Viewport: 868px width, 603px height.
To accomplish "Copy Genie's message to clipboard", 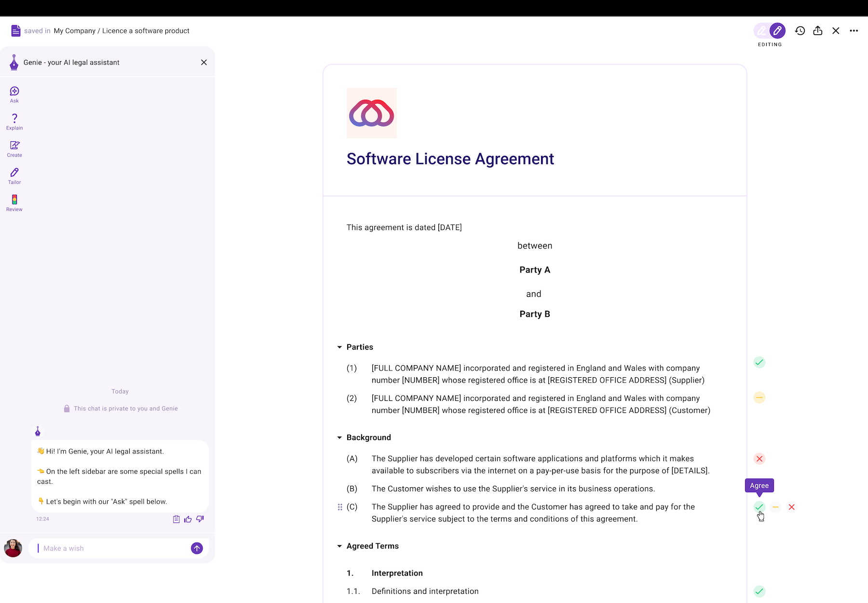I will pos(176,519).
